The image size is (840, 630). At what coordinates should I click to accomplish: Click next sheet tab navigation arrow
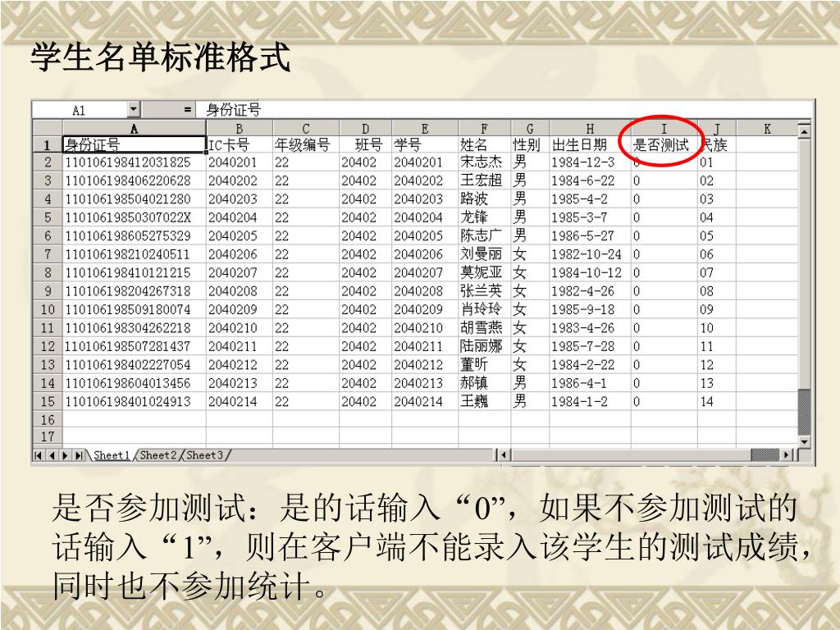(x=65, y=455)
